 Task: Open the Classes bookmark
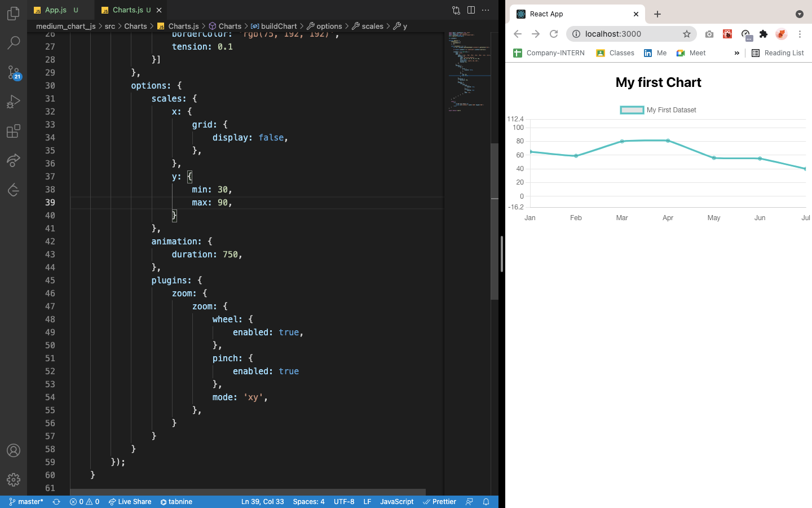[615, 52]
